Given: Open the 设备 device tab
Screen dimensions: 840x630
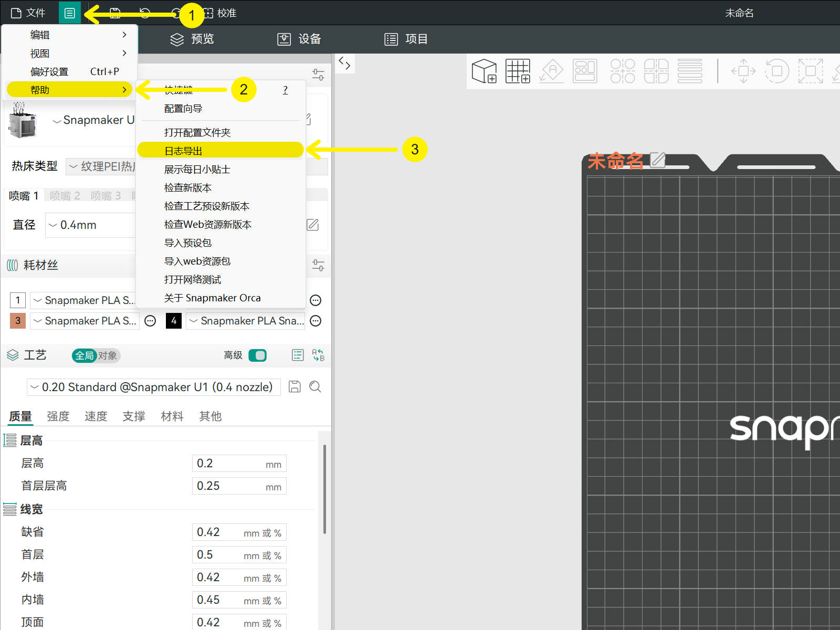Looking at the screenshot, I should pyautogui.click(x=299, y=39).
